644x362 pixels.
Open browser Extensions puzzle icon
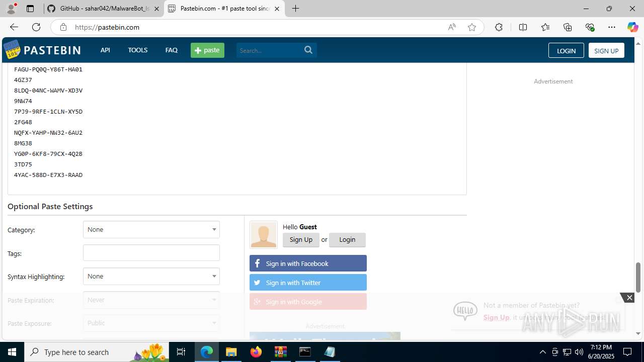click(499, 27)
